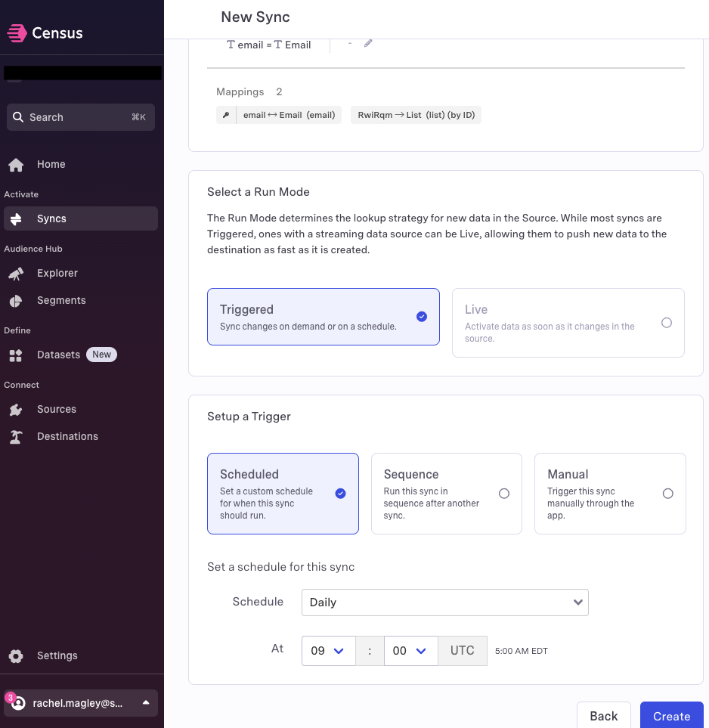Open Sources plug icon
The image size is (709, 728).
[x=16, y=410]
